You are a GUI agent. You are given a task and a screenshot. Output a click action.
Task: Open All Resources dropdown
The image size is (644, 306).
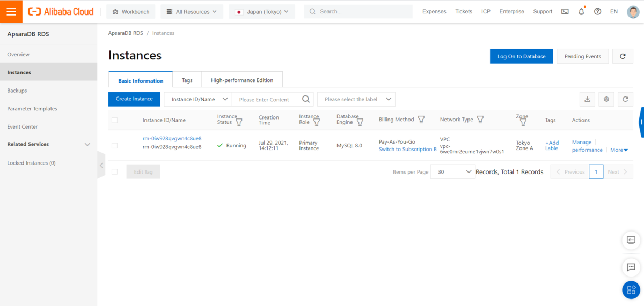[192, 11]
